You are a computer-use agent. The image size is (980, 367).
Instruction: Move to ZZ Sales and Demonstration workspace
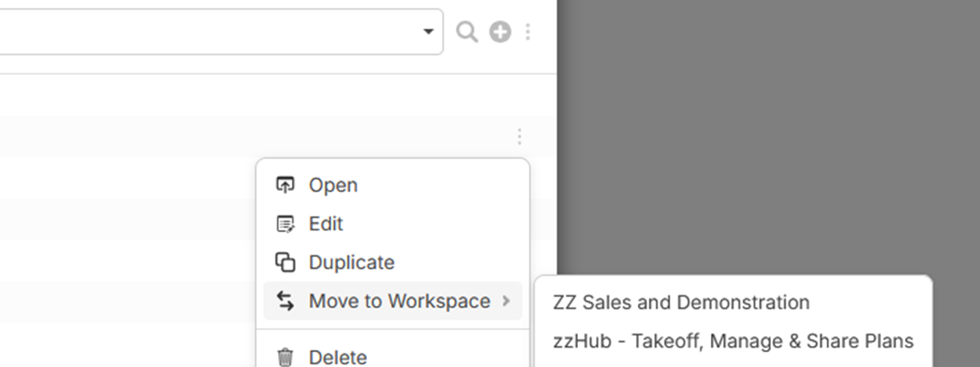tap(681, 303)
